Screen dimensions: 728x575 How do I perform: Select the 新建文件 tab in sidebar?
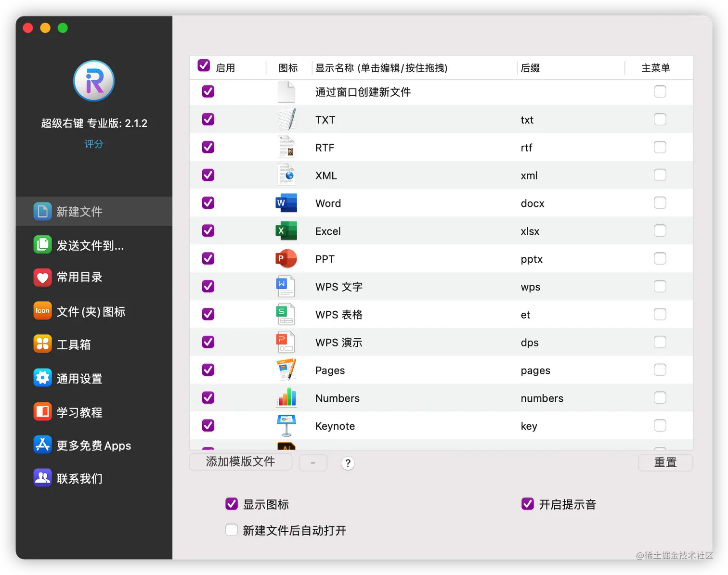coord(79,211)
